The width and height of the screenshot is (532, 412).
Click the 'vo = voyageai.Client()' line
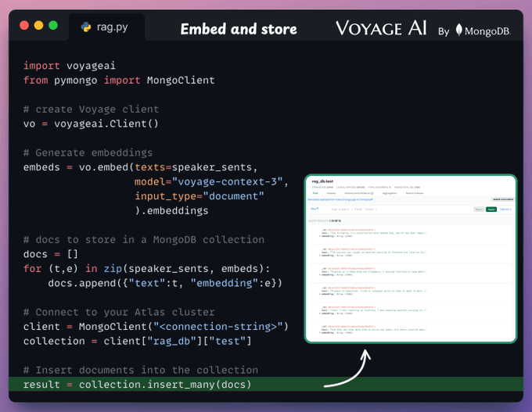91,124
